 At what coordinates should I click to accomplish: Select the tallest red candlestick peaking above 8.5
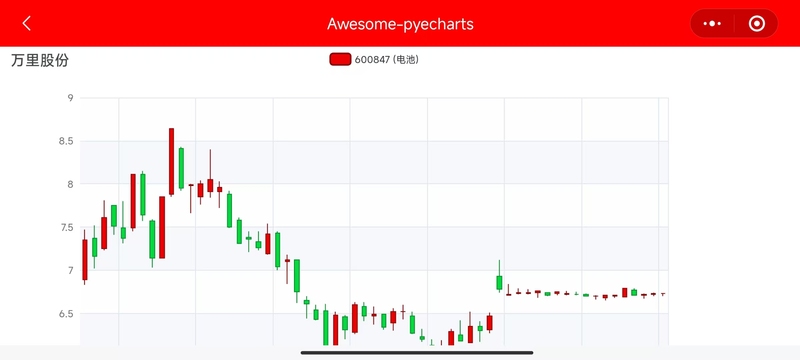[171, 162]
